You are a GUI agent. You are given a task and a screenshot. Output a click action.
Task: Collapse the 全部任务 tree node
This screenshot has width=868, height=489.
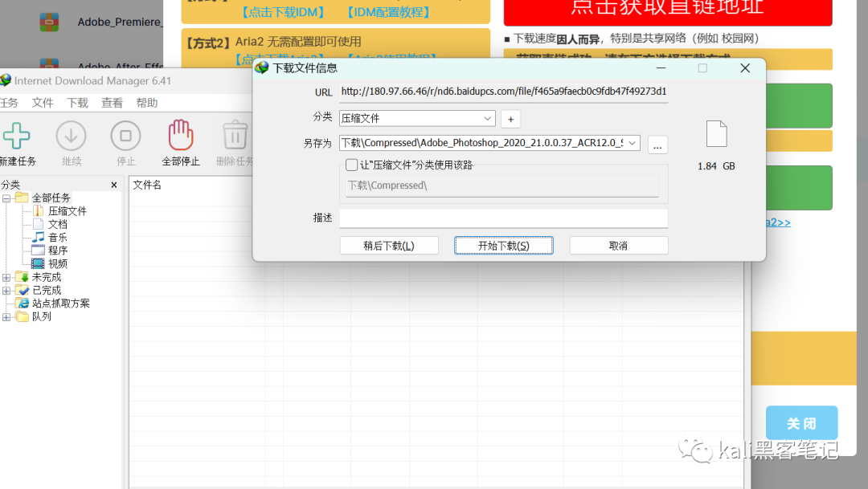point(6,198)
